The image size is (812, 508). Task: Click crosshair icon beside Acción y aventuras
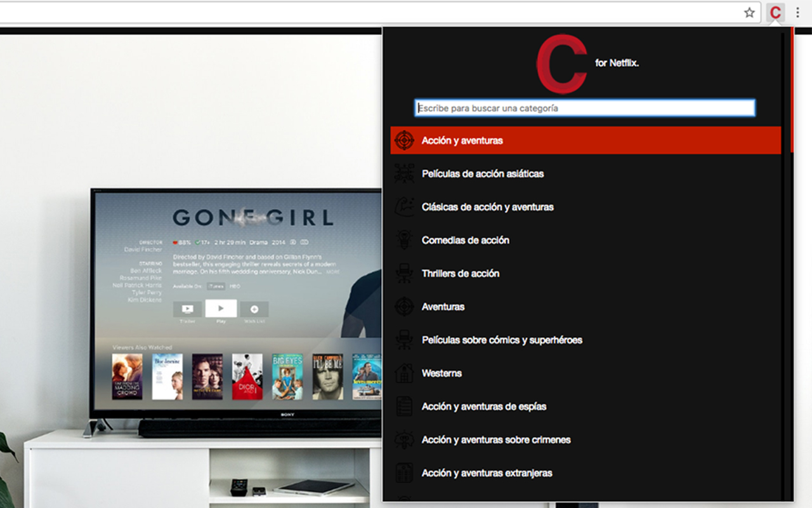[404, 140]
